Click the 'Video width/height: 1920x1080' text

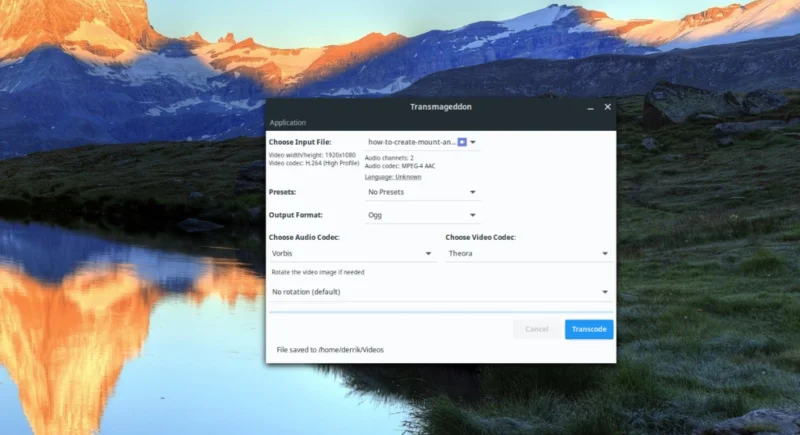[312, 155]
